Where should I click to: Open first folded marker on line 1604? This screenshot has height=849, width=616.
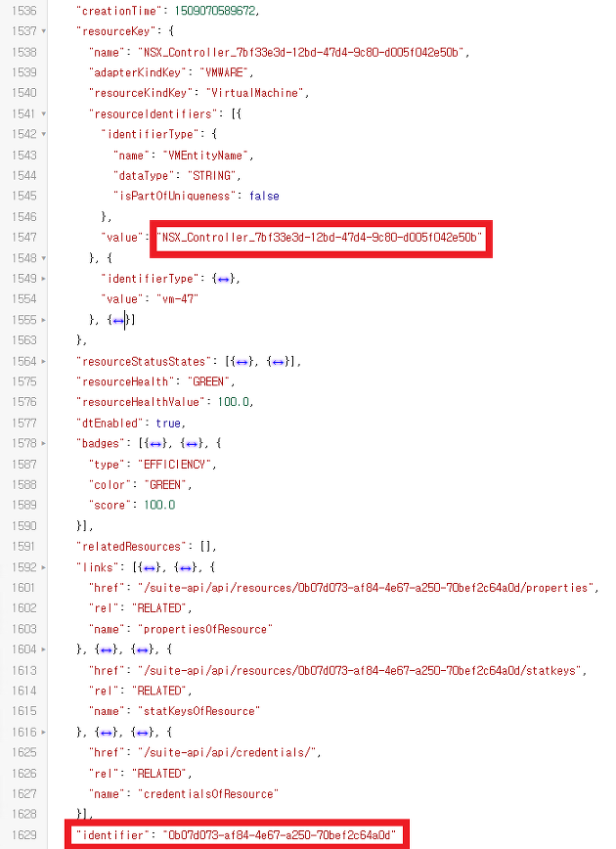107,649
